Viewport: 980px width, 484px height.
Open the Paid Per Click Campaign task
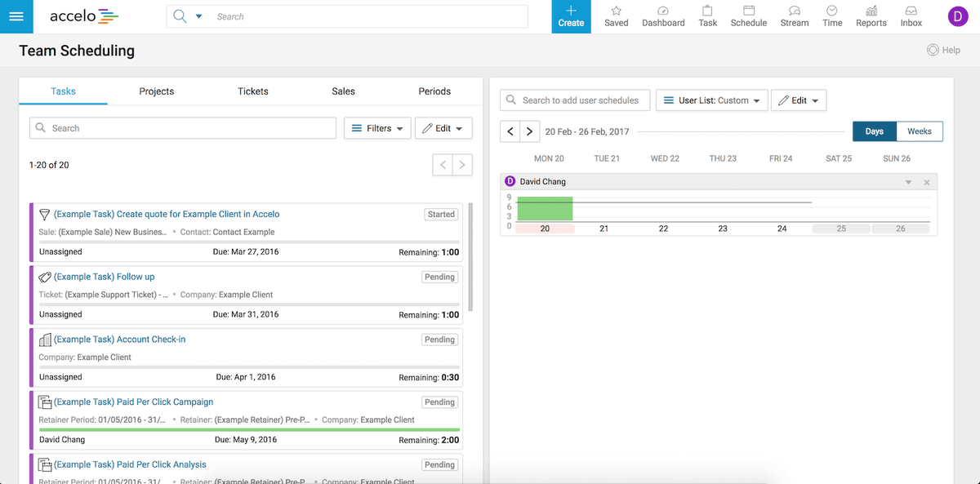pyautogui.click(x=133, y=402)
